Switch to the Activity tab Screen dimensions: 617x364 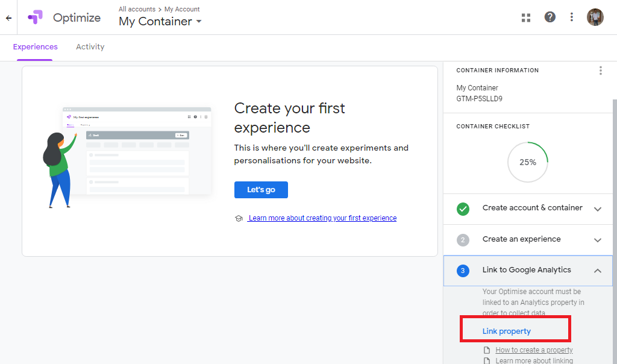tap(90, 47)
